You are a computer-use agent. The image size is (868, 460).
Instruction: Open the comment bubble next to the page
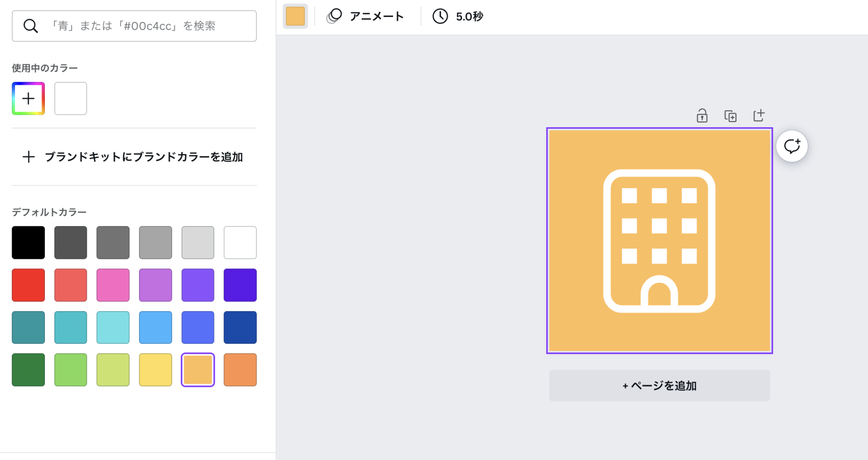coord(793,146)
